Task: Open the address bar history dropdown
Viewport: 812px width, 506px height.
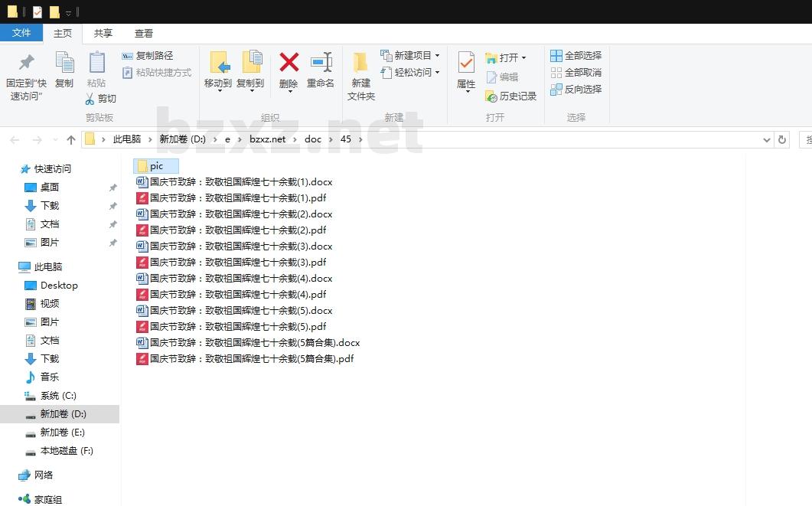Action: click(767, 139)
